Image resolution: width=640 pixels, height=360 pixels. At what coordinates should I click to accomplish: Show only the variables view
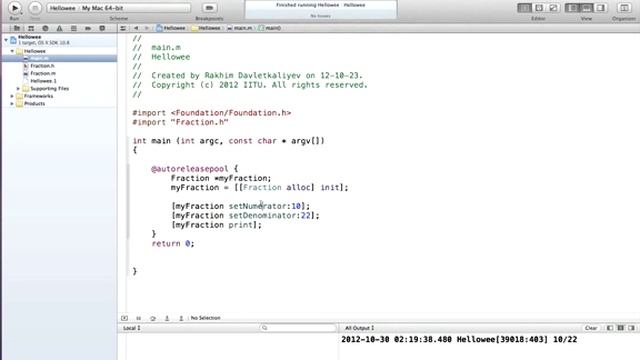click(x=610, y=328)
